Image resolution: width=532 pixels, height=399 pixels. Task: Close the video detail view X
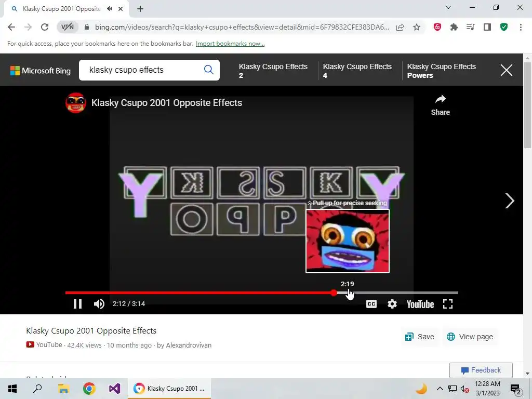(506, 70)
